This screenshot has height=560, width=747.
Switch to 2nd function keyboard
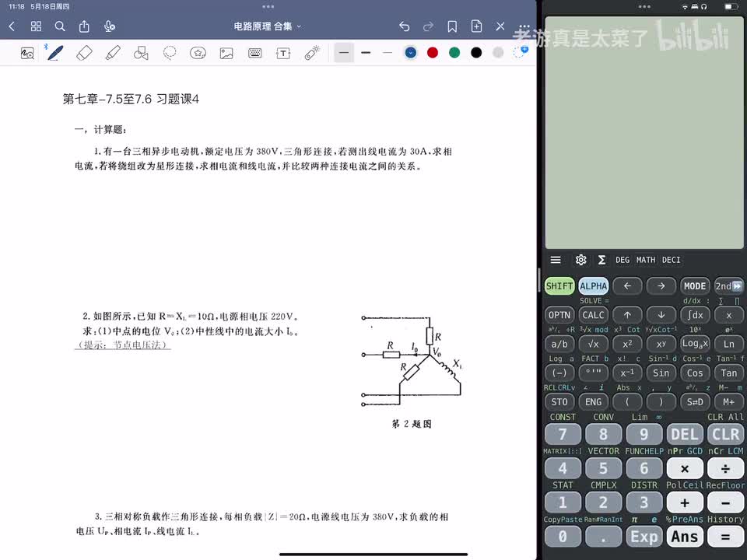tap(729, 286)
